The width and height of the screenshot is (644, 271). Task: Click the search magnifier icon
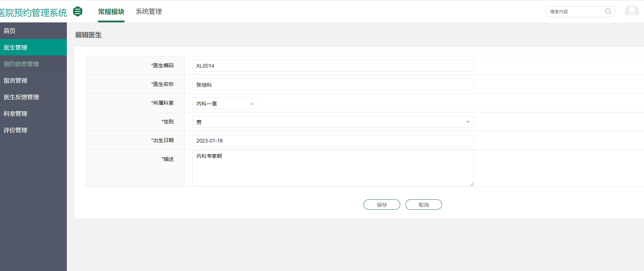tap(608, 11)
